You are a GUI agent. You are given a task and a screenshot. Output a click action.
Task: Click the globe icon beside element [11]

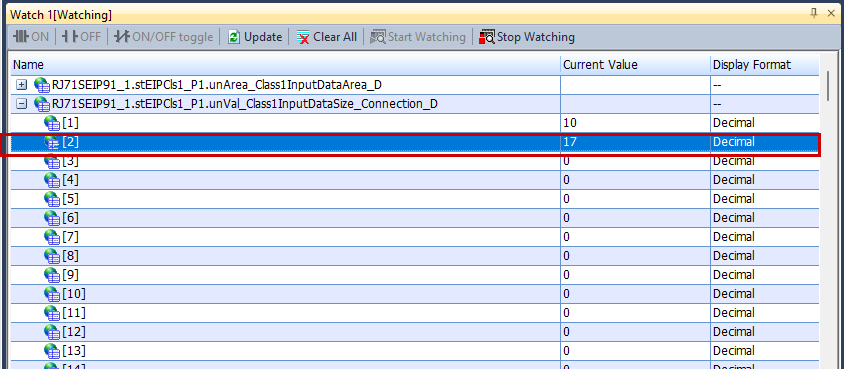coord(52,313)
